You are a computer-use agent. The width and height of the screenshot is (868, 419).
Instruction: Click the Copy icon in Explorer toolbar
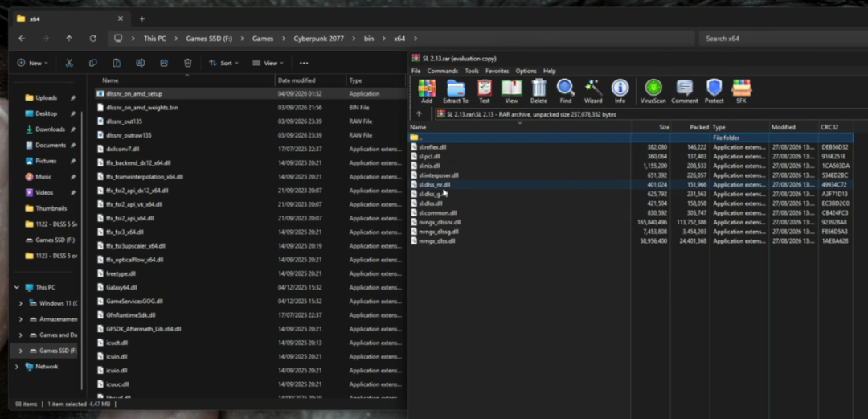(x=93, y=64)
